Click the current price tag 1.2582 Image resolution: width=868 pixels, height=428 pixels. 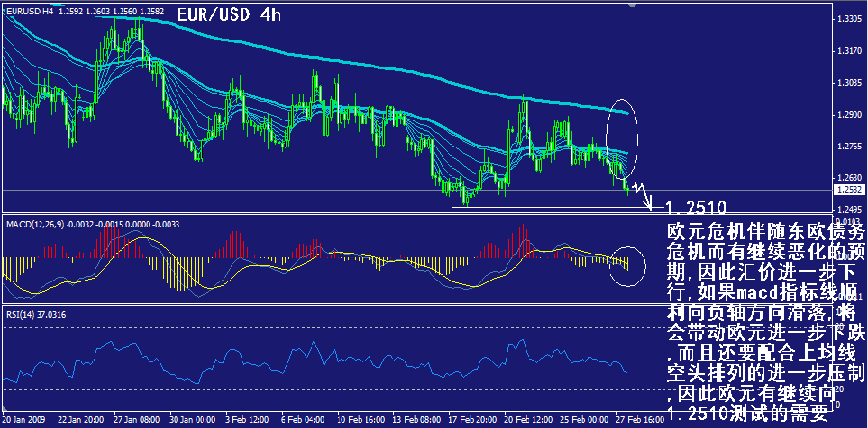coord(849,190)
